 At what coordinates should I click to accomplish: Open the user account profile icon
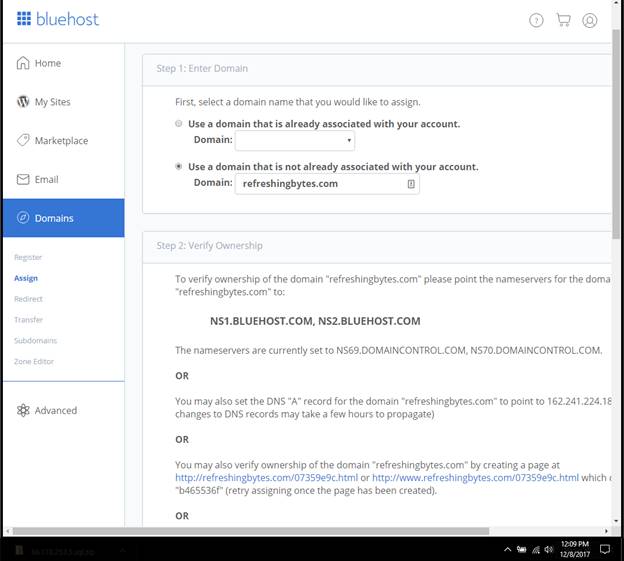point(590,20)
